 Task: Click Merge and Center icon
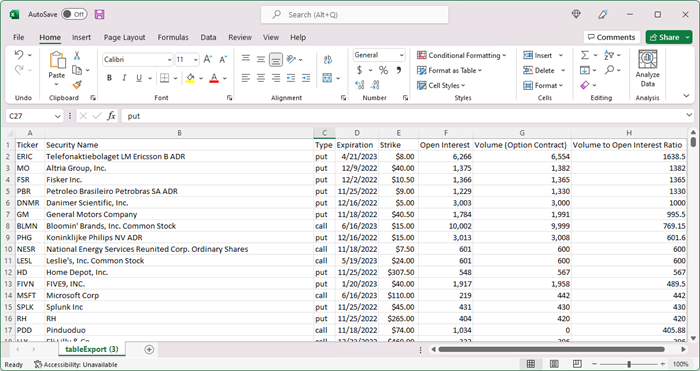pos(327,78)
